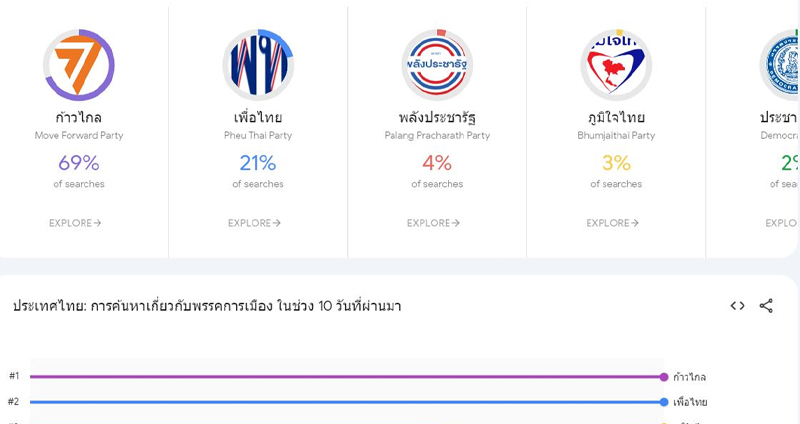Open Explore link under Pheu Thai Party

[254, 223]
